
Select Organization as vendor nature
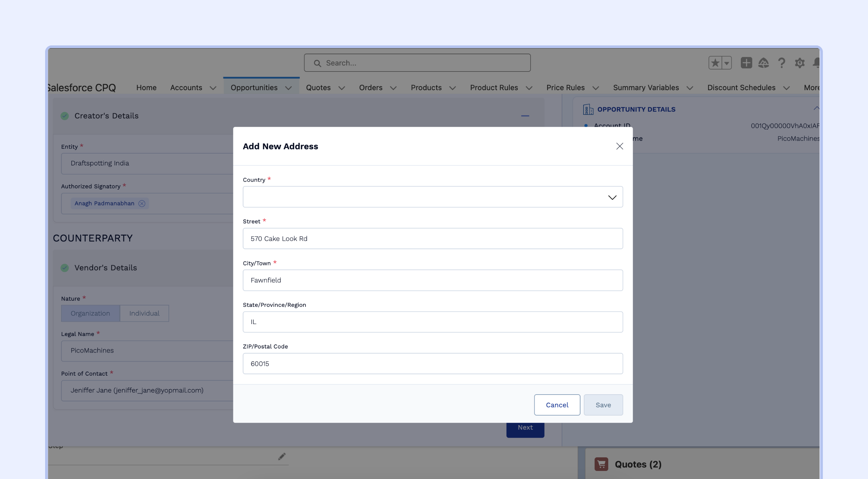tap(90, 313)
